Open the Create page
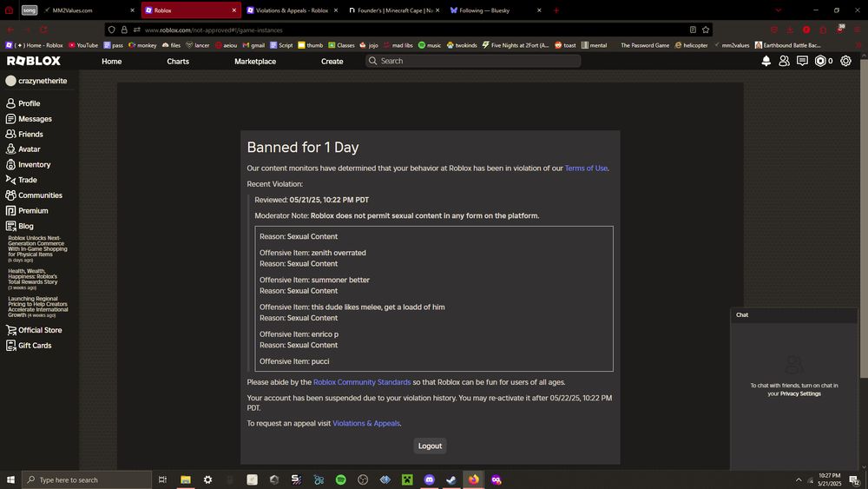This screenshot has height=489, width=868. coord(332,62)
